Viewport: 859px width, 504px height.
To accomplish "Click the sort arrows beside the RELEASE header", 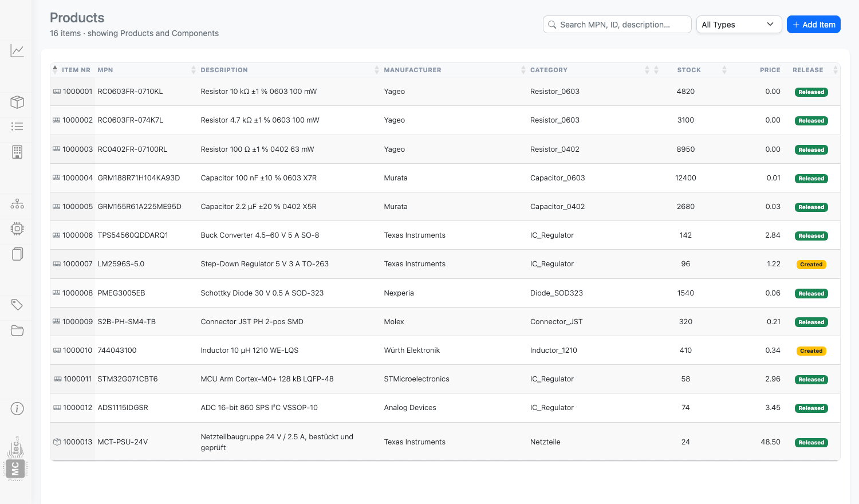I will 836,70.
